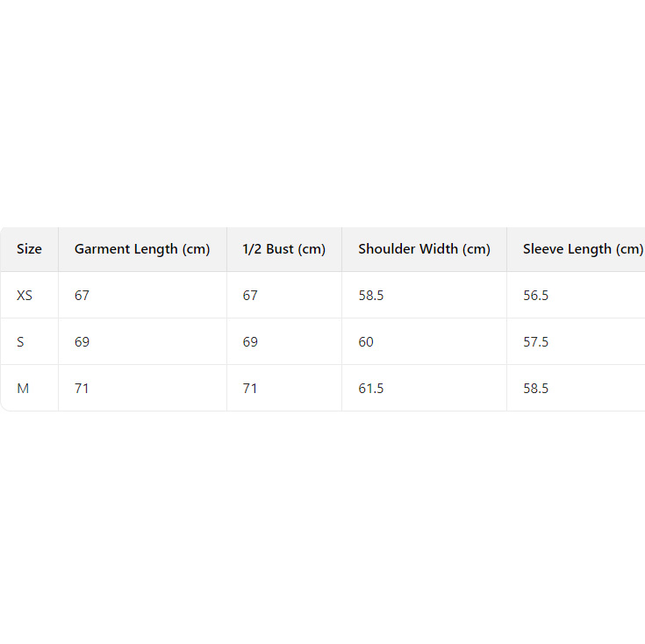645x644 pixels.
Task: Select the XS garment length cell
Action: (82, 296)
